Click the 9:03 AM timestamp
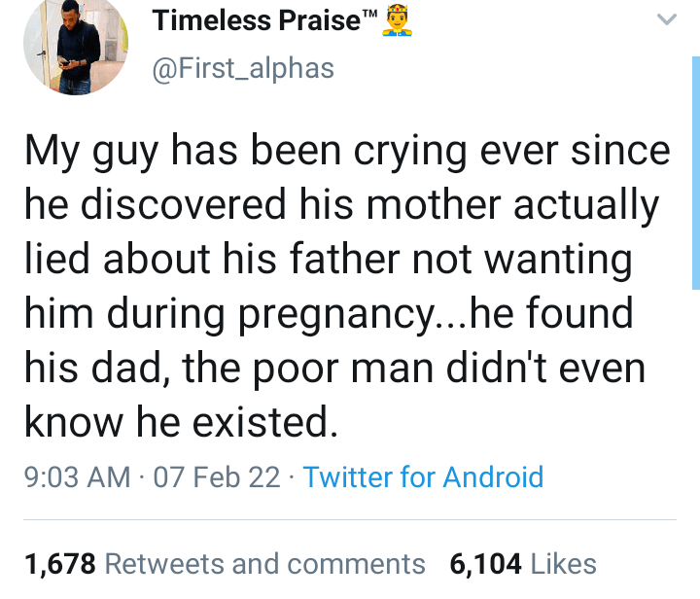 coord(77,477)
